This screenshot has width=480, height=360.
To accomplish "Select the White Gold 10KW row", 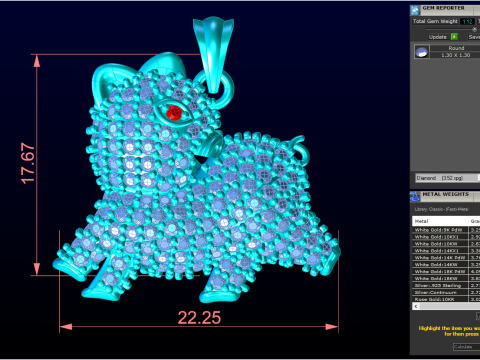I will pyautogui.click(x=446, y=244).
